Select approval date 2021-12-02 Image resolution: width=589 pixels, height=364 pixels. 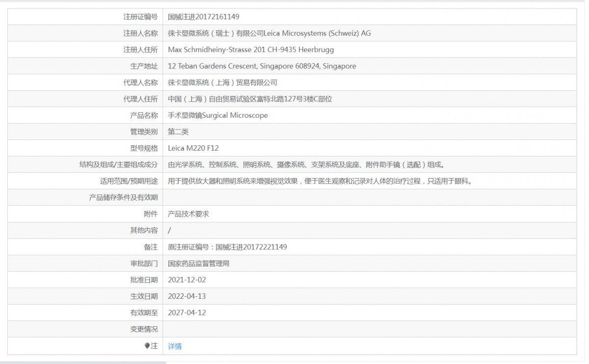[x=187, y=280]
